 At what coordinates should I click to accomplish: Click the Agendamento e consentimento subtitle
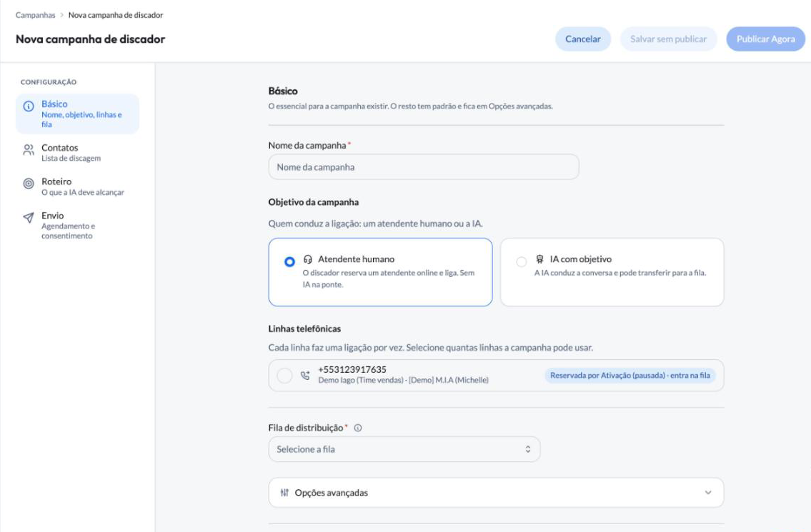click(68, 231)
